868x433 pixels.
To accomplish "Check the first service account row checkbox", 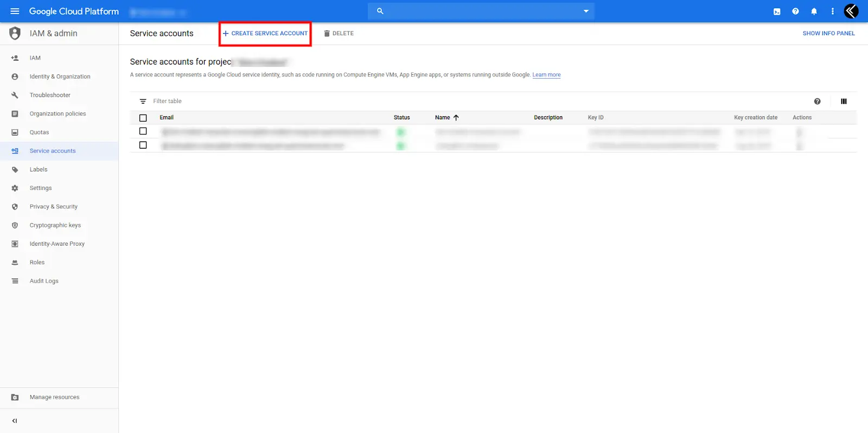I will pos(143,131).
